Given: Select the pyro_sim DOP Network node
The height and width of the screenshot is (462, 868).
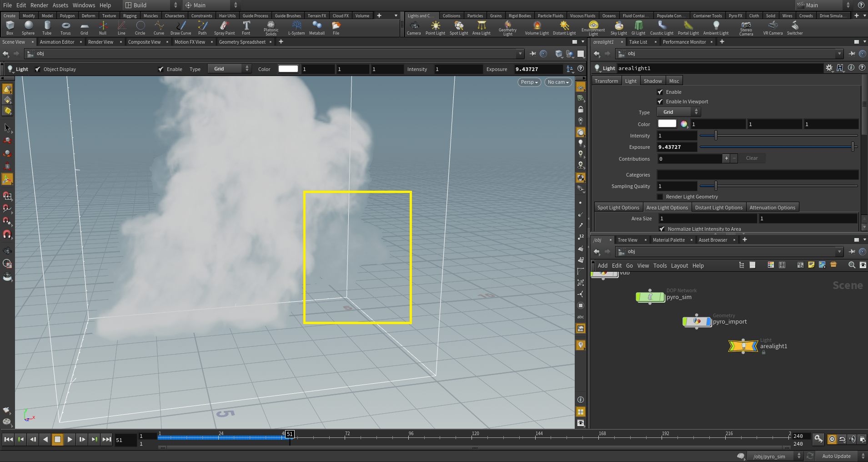Looking at the screenshot, I should point(650,297).
